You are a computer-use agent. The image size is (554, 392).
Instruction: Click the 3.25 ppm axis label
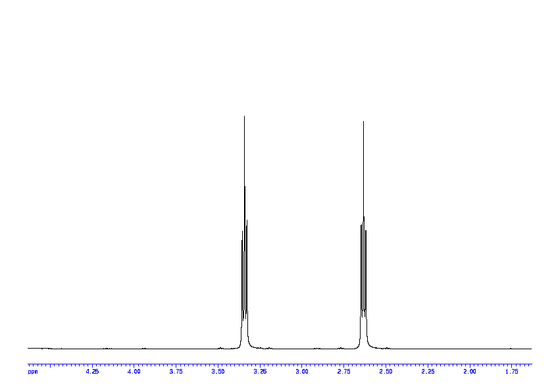(x=260, y=372)
